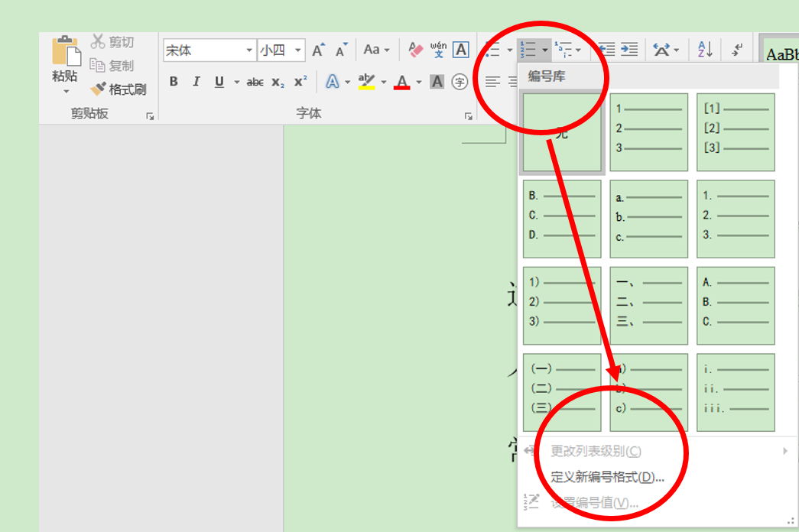Open the text effects dropdown arrow
799x532 pixels.
(x=348, y=82)
